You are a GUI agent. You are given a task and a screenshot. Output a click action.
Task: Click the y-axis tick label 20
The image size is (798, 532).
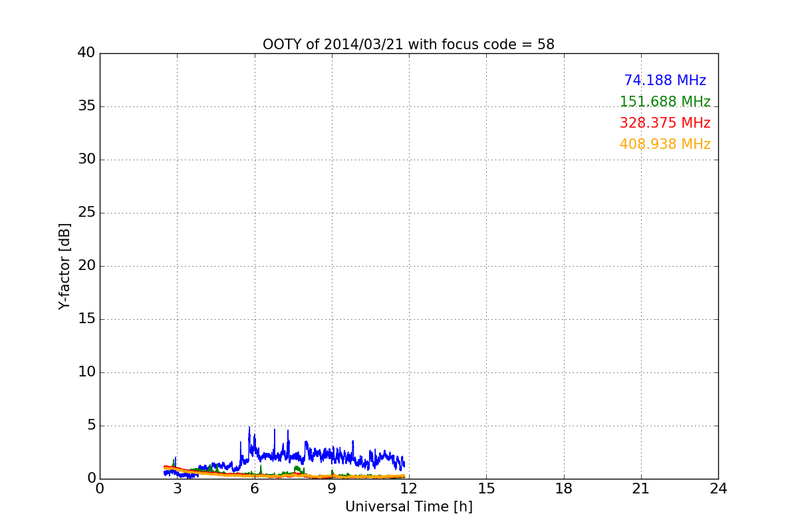86,266
